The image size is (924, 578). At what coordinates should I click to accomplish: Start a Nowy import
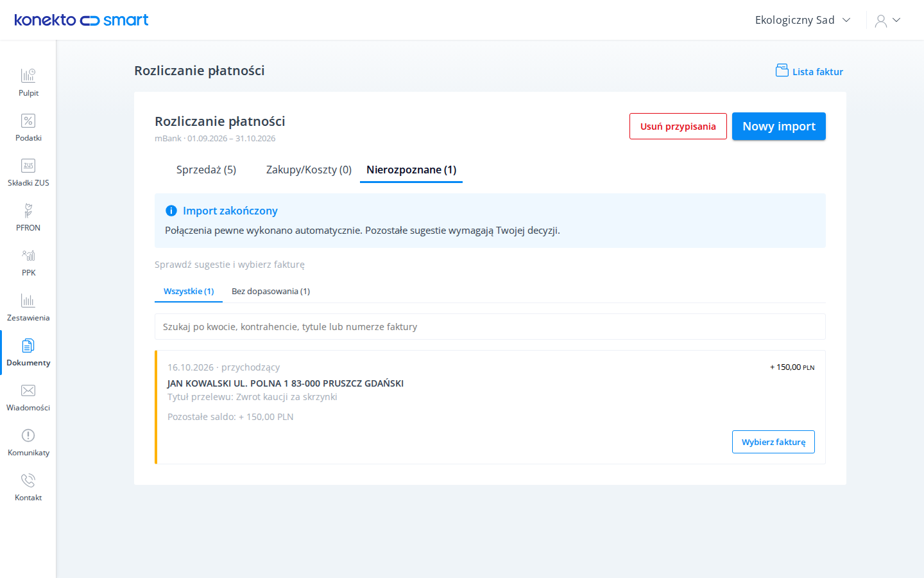point(779,127)
